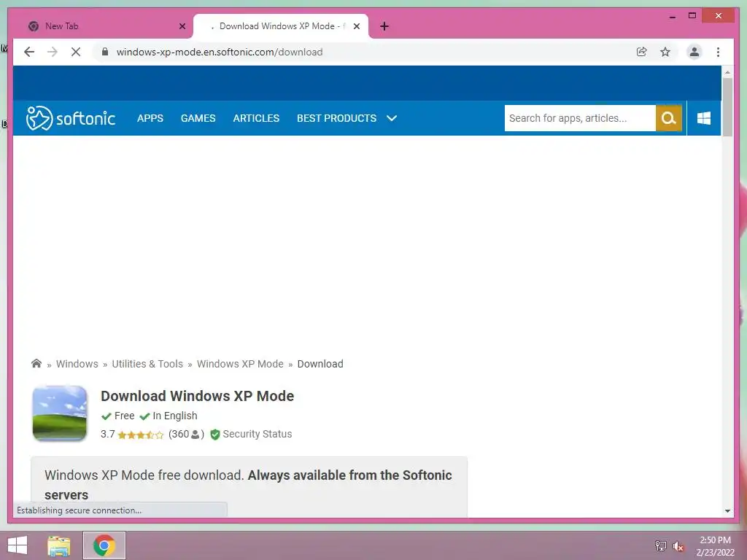Click the 3.7 rating value
Viewport: 747px width, 560px height.
pos(108,435)
